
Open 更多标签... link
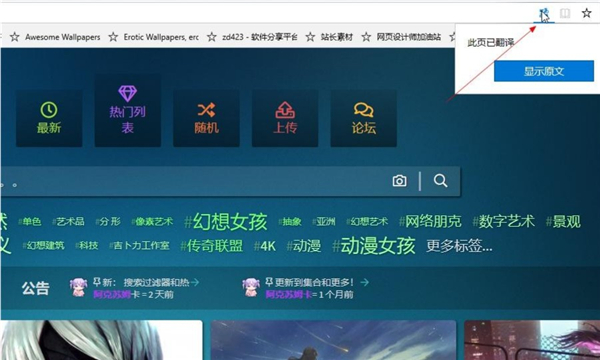[459, 246]
